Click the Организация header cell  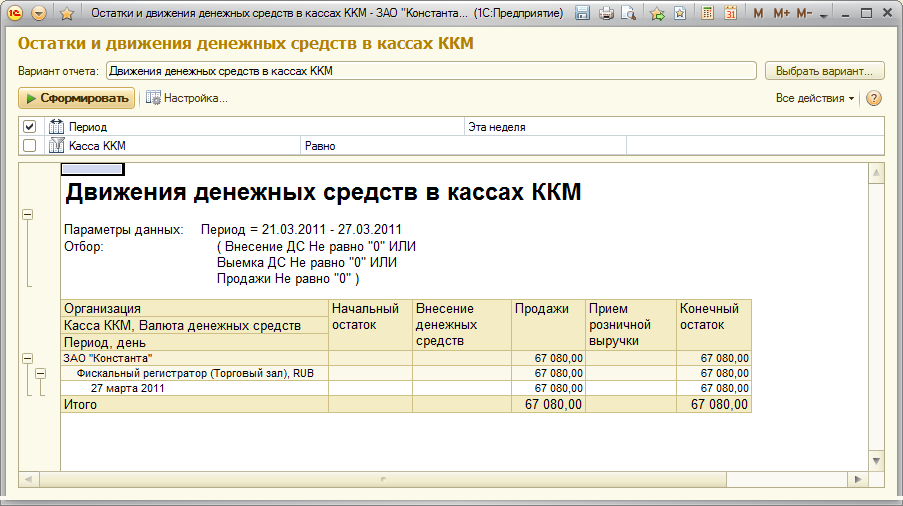click(195, 308)
